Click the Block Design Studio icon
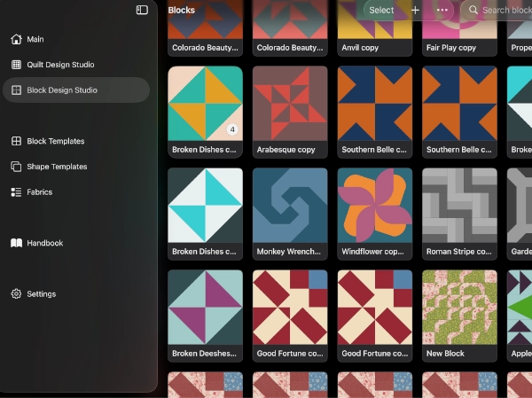 click(x=16, y=90)
